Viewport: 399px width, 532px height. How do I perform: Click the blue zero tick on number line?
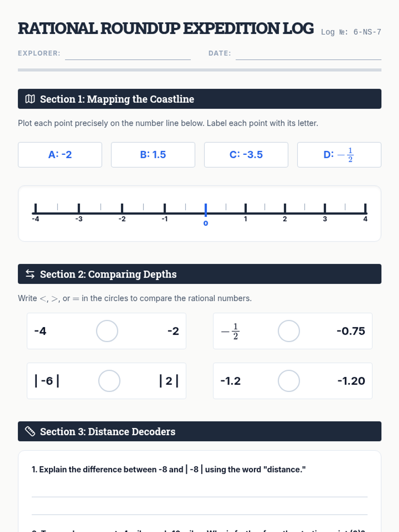tap(205, 210)
